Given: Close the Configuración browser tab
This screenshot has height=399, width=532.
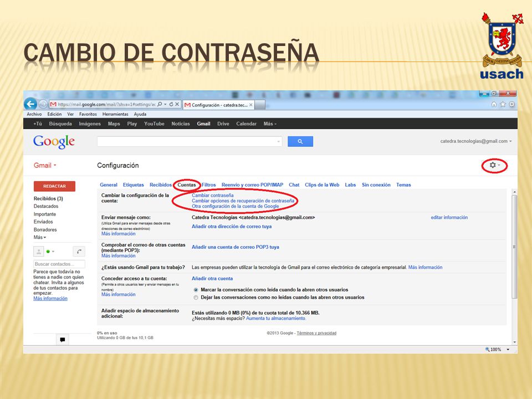Looking at the screenshot, I should [x=250, y=105].
